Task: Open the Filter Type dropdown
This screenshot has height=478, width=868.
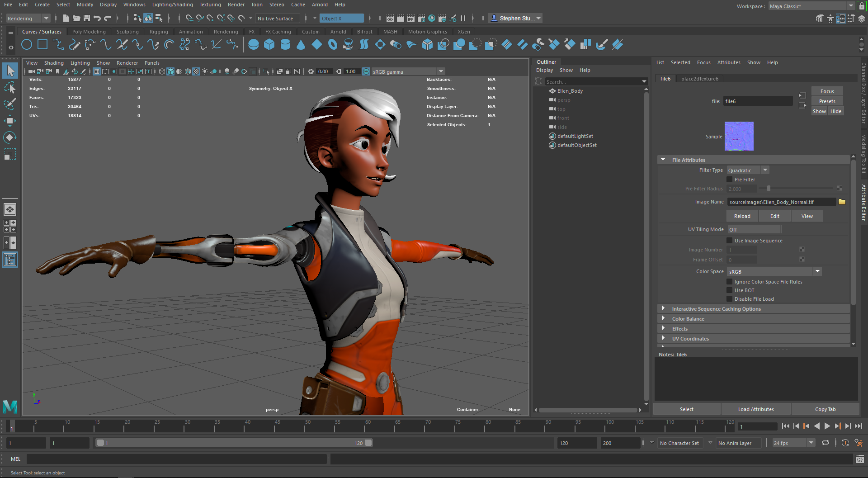Action: (x=765, y=170)
